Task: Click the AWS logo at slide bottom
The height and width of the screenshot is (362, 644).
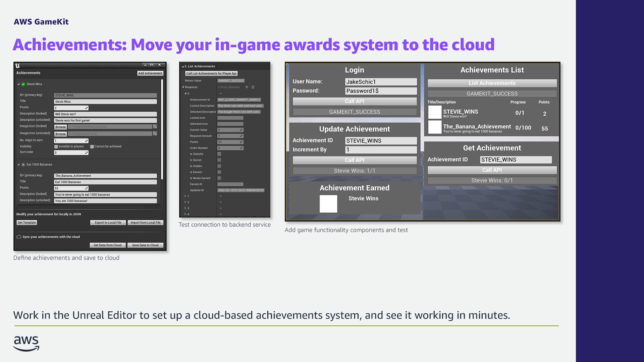Action: pyautogui.click(x=26, y=344)
